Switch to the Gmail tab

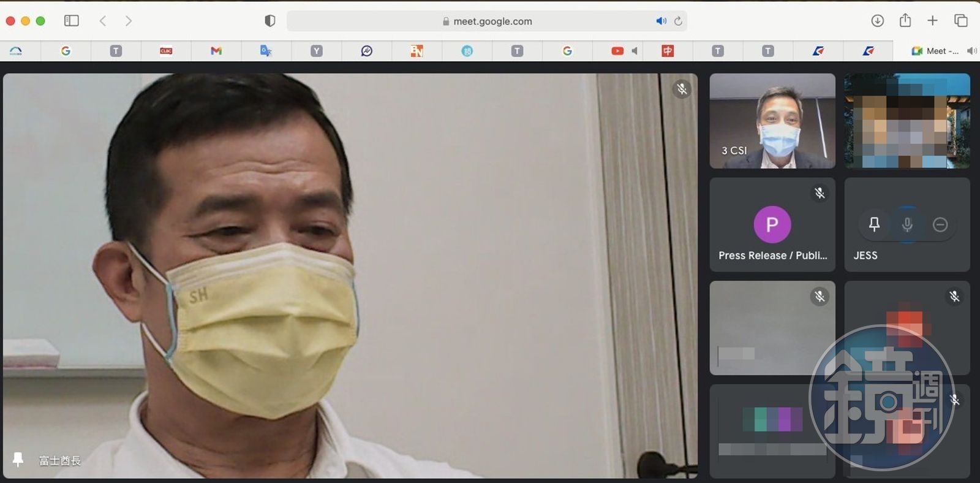(x=216, y=51)
